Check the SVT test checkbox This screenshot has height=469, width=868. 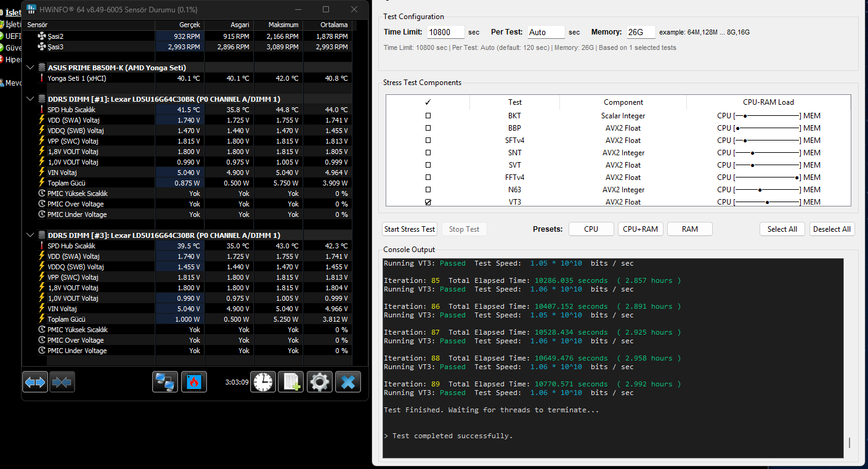pos(428,165)
